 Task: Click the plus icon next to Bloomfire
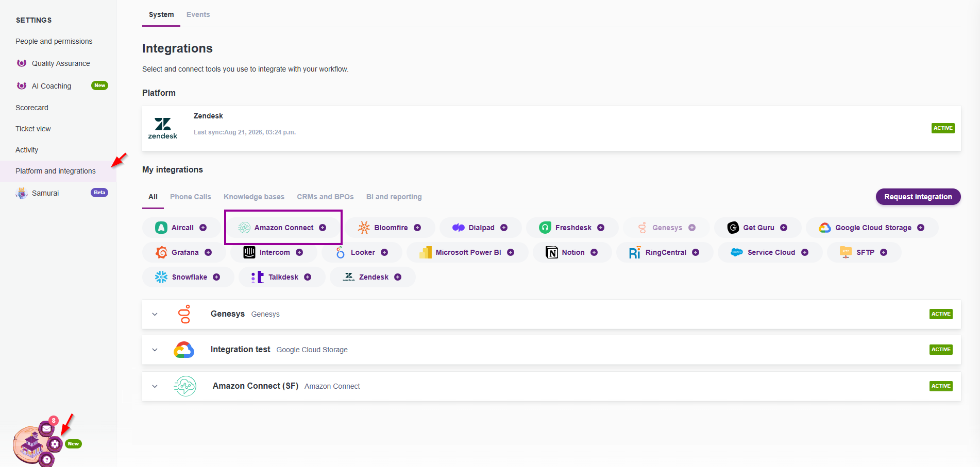[417, 228]
